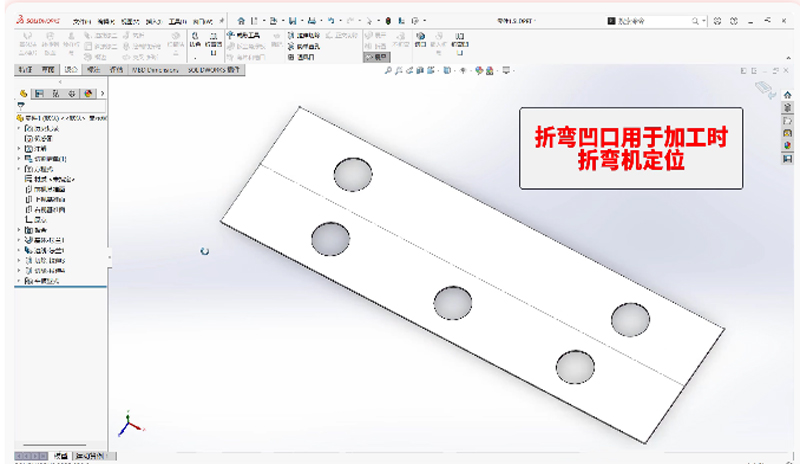Open the 窗口 menu
Viewport: 800px width, 464px height.
203,21
